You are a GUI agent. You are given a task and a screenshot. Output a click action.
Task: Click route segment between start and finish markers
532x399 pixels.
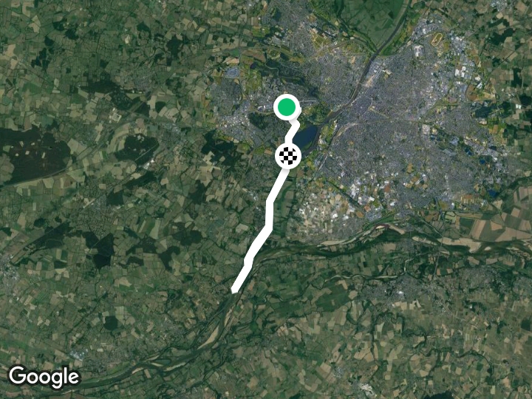coord(291,132)
